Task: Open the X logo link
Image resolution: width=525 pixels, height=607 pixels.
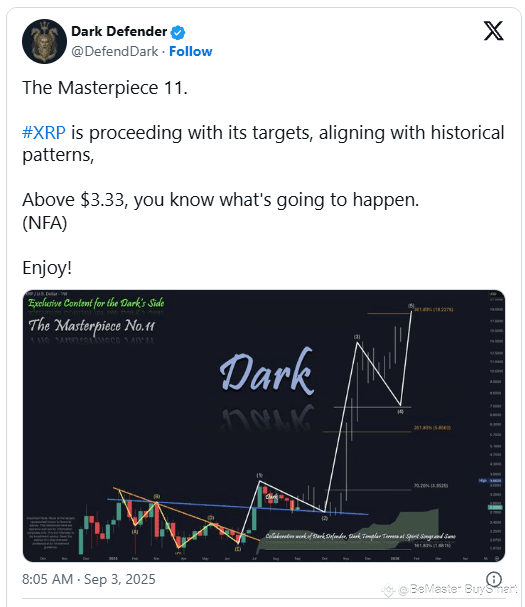Action: [x=494, y=31]
